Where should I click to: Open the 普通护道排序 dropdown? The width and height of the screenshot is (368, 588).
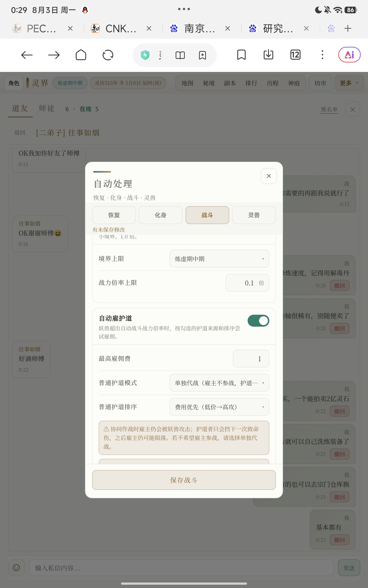click(219, 407)
